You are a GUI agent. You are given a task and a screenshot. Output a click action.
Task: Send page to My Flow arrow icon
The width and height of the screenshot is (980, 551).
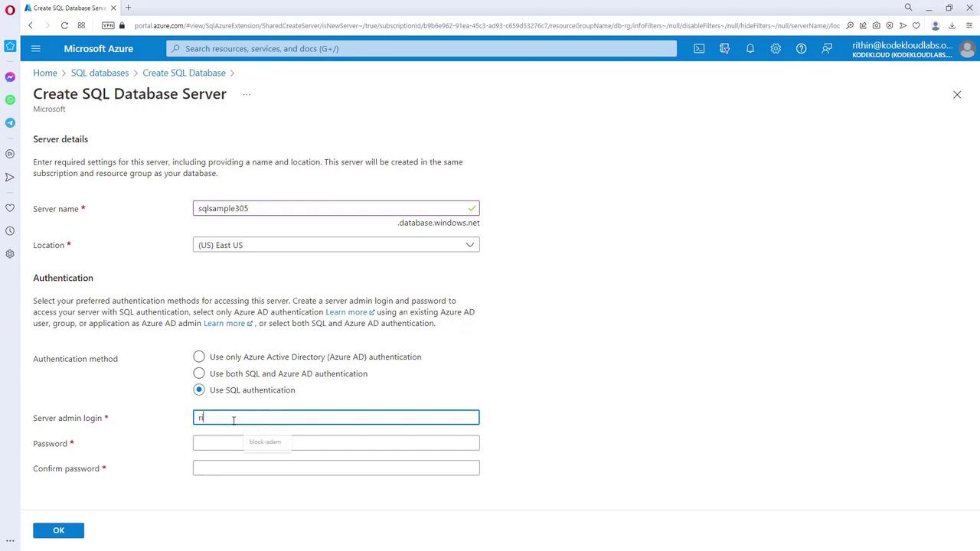[x=903, y=25]
